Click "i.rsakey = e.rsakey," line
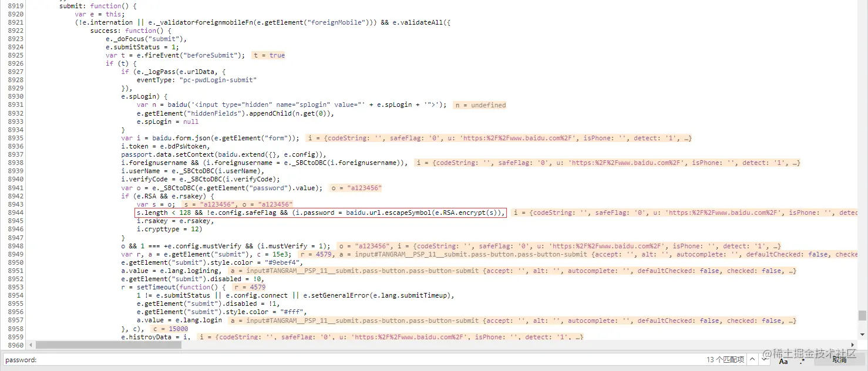This screenshot has width=868, height=371. click(175, 221)
